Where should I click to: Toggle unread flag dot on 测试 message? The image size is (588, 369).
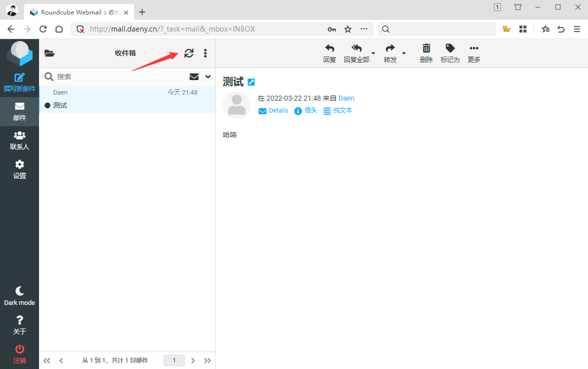click(x=48, y=105)
